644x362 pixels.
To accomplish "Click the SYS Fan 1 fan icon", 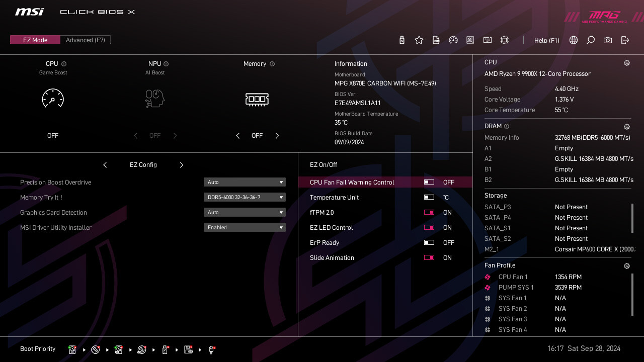I will click(488, 298).
